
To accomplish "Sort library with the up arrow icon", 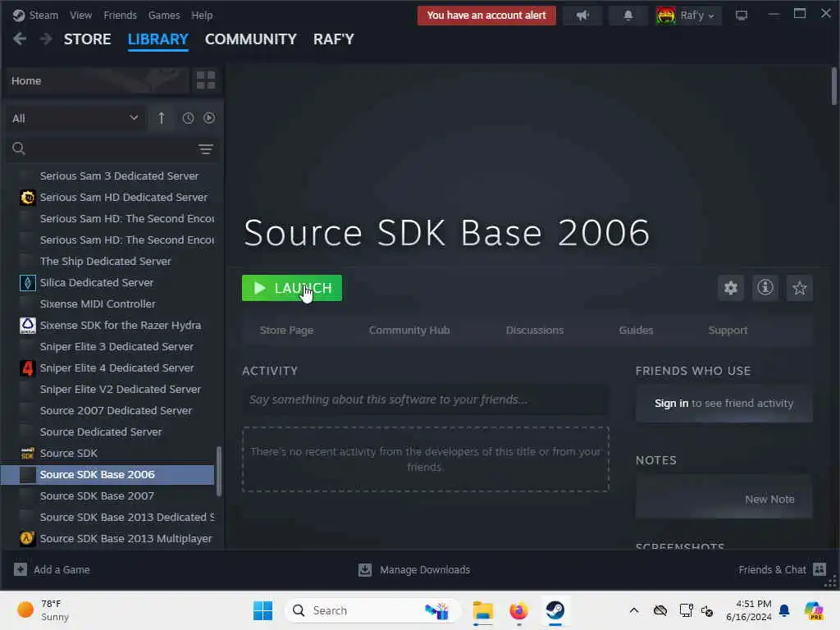I will click(162, 118).
